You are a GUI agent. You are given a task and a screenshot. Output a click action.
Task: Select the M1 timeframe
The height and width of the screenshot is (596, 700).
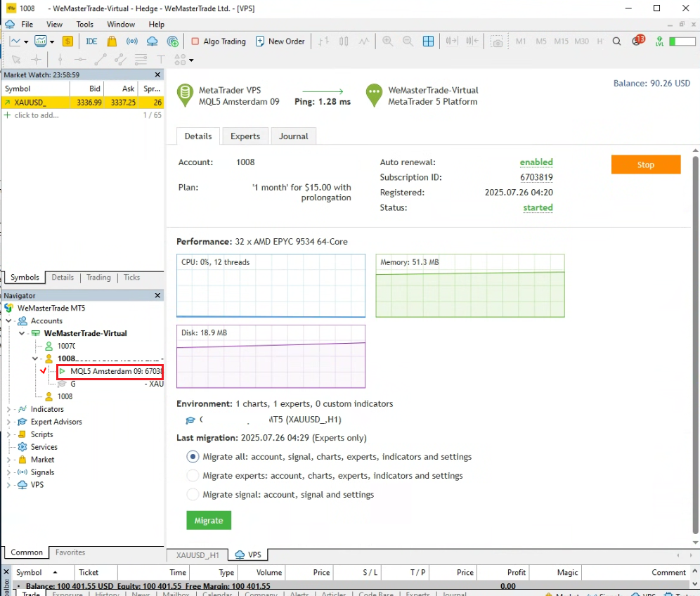click(521, 41)
